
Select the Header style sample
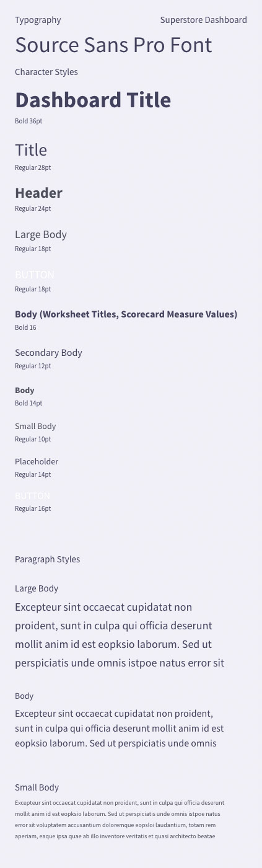click(38, 193)
